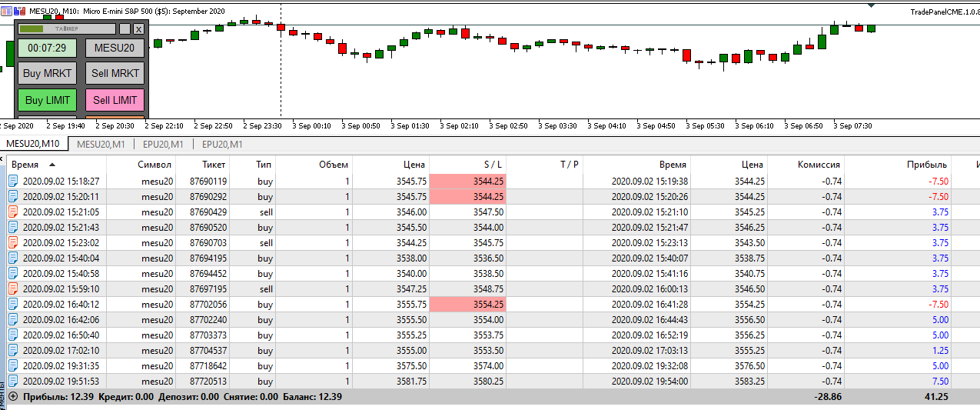This screenshot has height=410, width=980.
Task: Click the 00:07:29 countdown button
Action: (x=48, y=48)
